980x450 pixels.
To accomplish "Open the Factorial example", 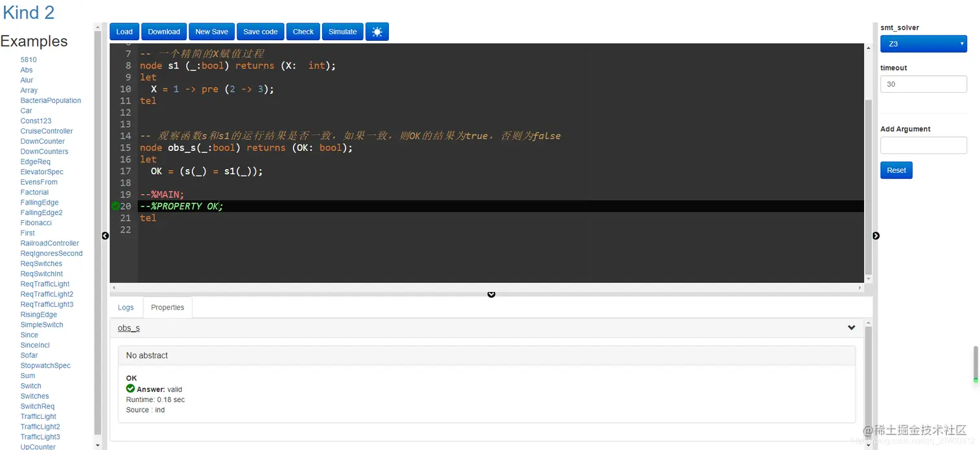I will point(34,192).
